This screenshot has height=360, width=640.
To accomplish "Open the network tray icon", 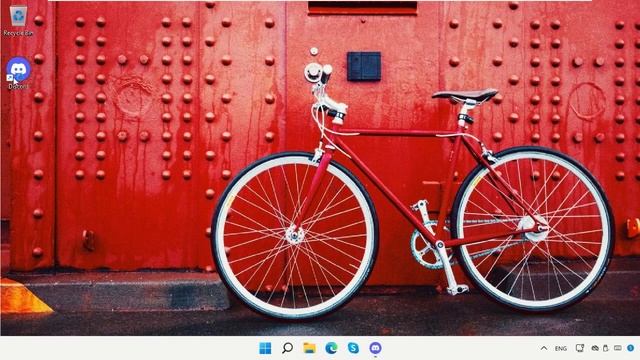I will click(x=580, y=348).
